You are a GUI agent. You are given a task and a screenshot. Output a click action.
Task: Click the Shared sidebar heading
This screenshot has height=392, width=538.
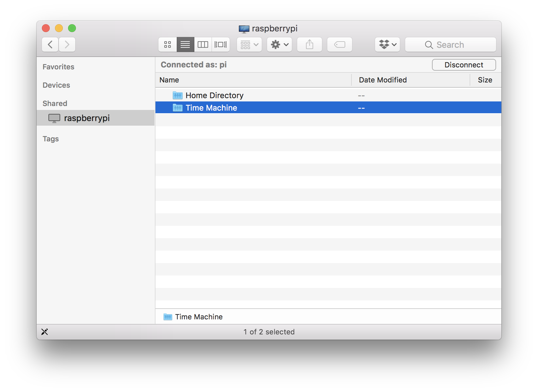point(55,103)
